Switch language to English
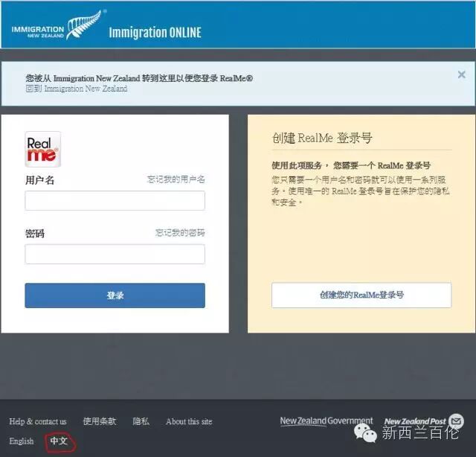Viewport: 476px width, 457px height. click(22, 441)
